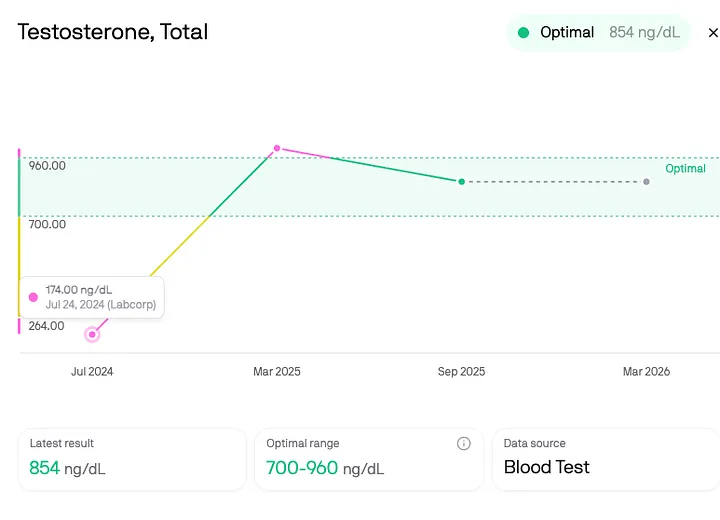The image size is (720, 520).
Task: Click the Sep 2025 axis label
Action: coord(461,372)
